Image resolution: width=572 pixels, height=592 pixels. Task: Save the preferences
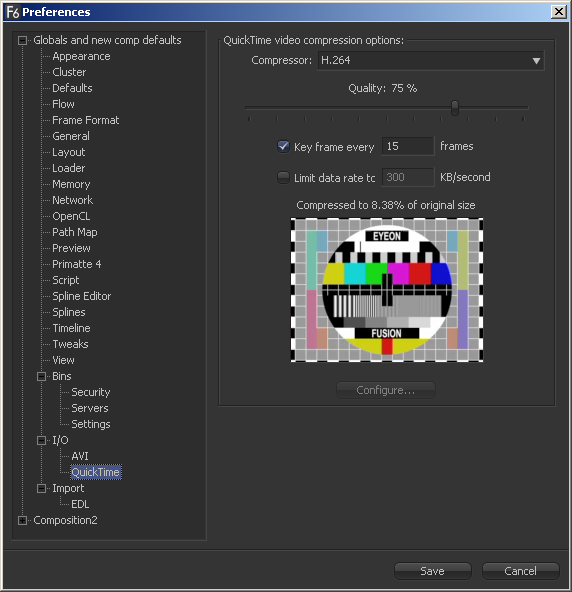433,571
